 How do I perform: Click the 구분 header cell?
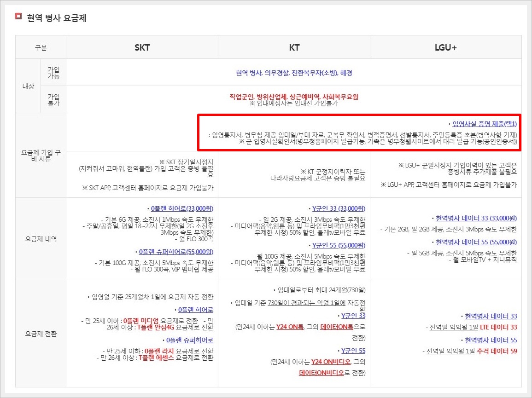click(41, 48)
